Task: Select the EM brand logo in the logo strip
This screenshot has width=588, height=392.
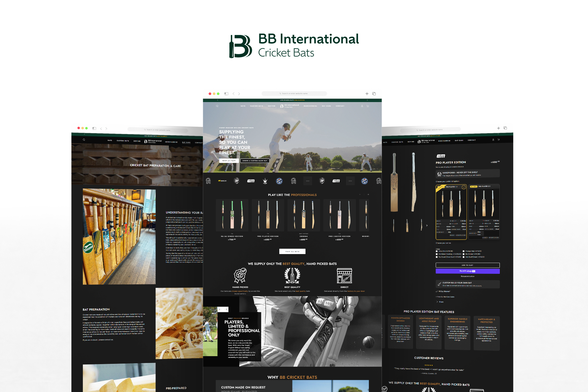Action: pyautogui.click(x=250, y=181)
